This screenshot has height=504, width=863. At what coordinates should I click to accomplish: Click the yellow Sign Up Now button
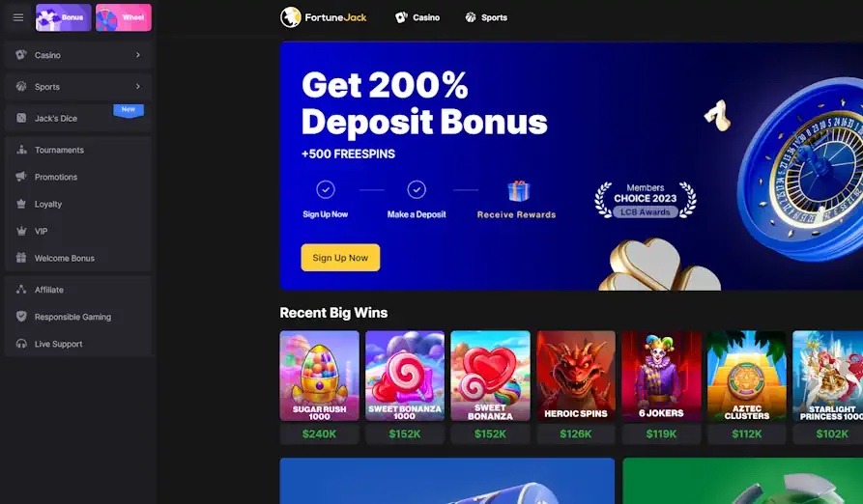coord(340,258)
